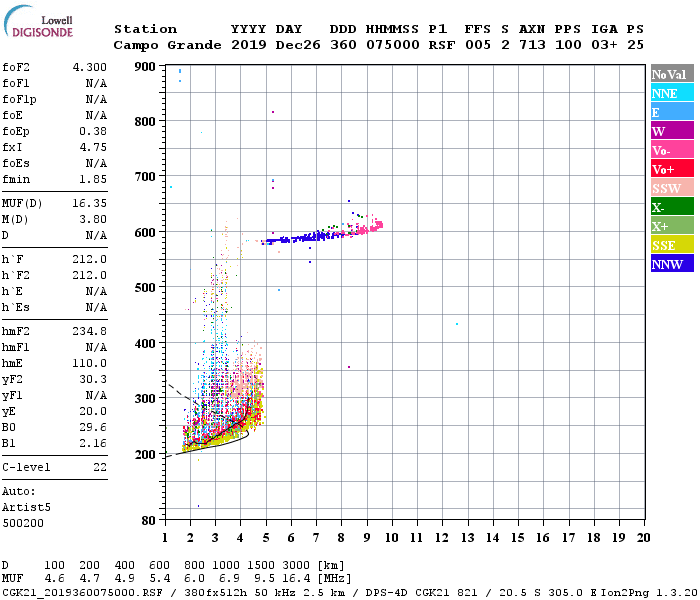Image resolution: width=700 pixels, height=600 pixels.
Task: Click the yE value 20.0
Action: point(93,411)
